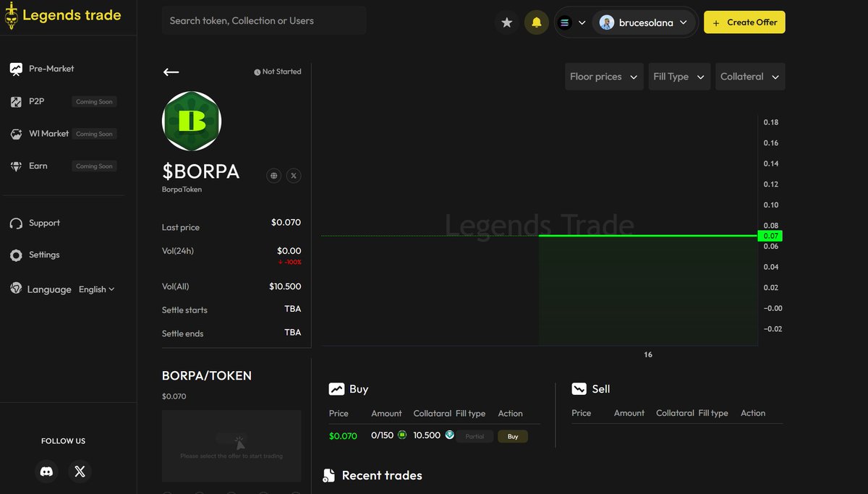868x494 pixels.
Task: Open X profile from Follow Us
Action: coord(80,472)
